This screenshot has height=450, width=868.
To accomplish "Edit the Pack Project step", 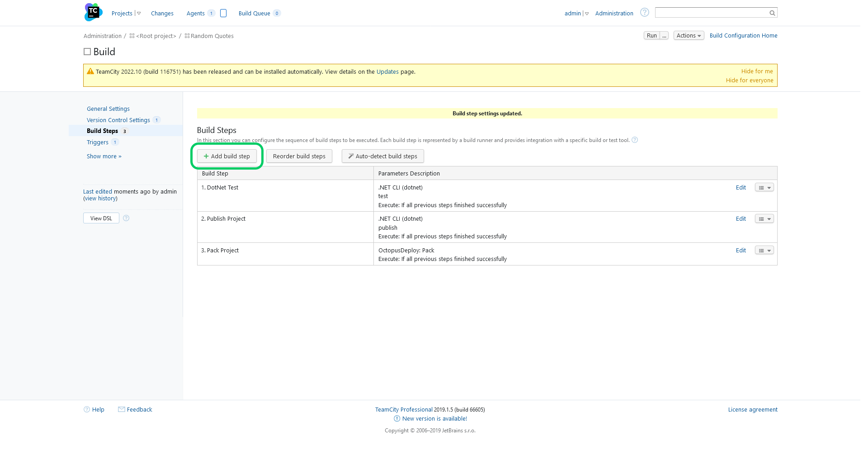I will point(741,250).
